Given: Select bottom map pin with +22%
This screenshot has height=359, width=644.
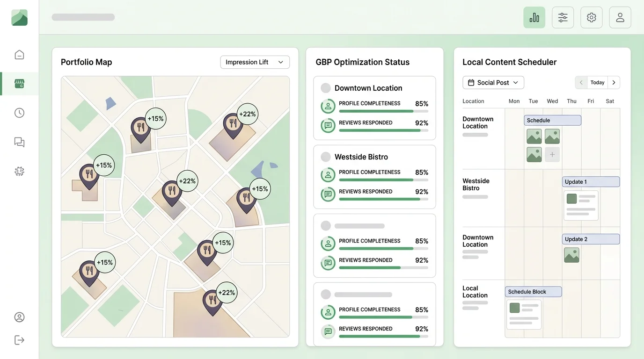Looking at the screenshot, I should pyautogui.click(x=212, y=302).
